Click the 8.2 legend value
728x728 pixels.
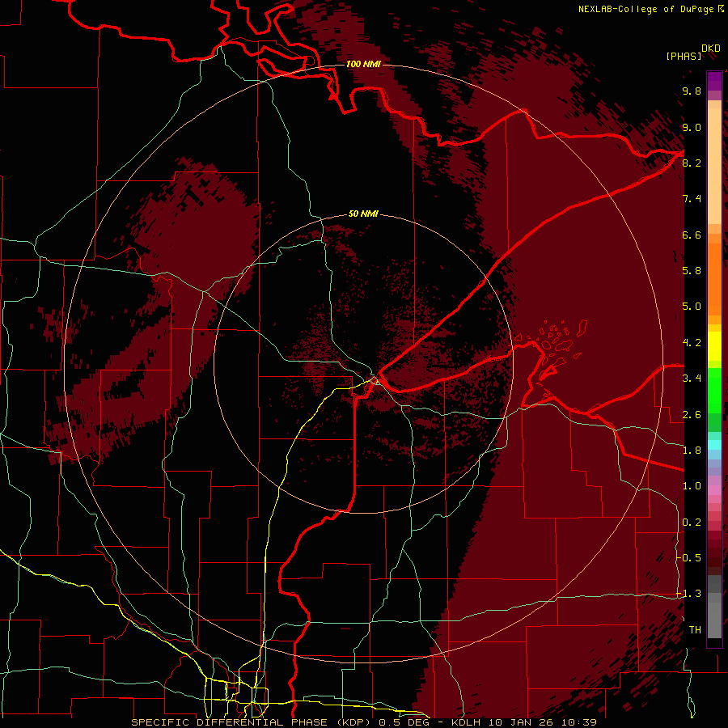tap(692, 163)
